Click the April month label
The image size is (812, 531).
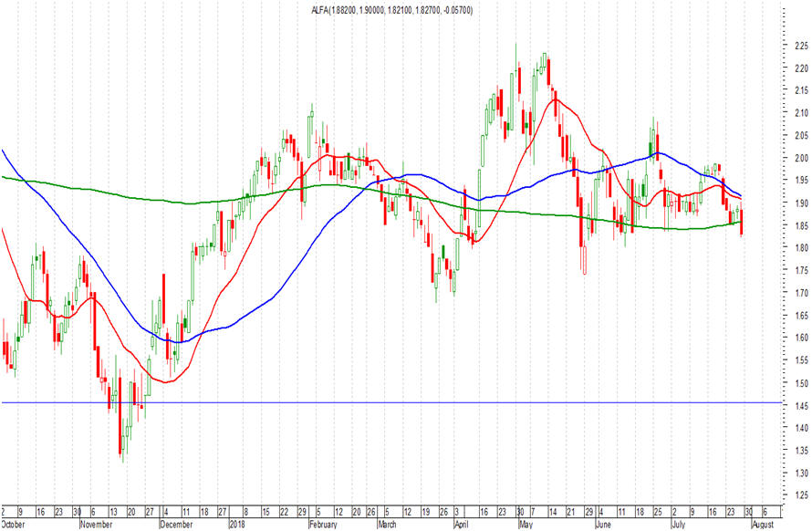tap(462, 525)
